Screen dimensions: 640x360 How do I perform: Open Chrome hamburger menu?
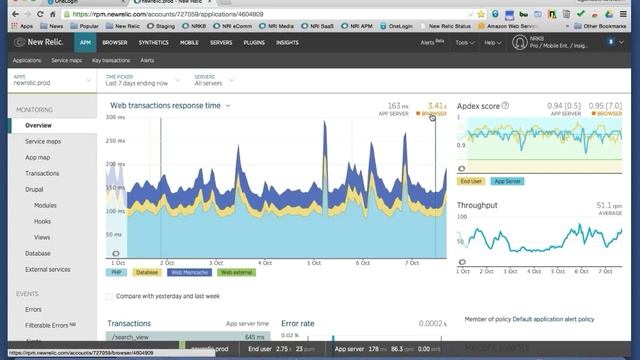(x=623, y=14)
